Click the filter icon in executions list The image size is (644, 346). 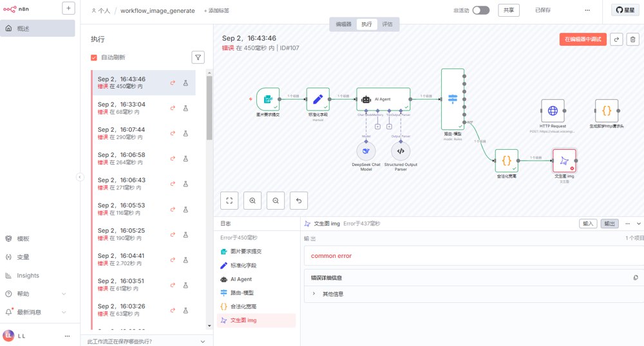point(198,57)
